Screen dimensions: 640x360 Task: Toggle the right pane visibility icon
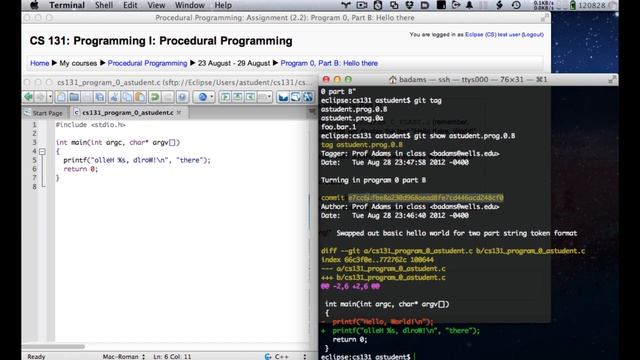coord(250,97)
